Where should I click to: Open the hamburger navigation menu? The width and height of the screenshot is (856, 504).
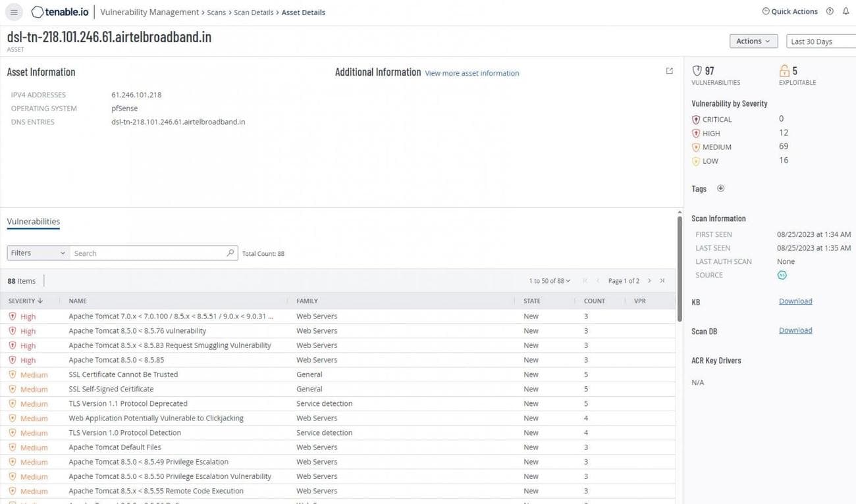tap(13, 12)
